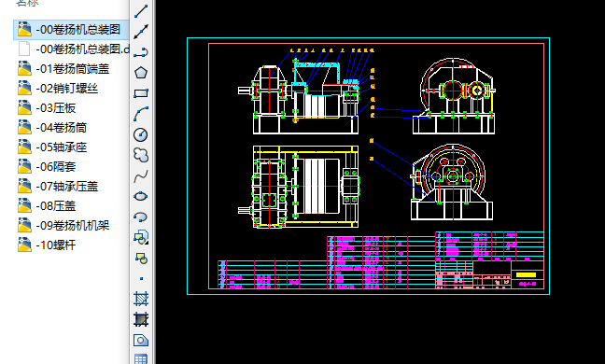Select the Rectangle tool

pos(141,93)
